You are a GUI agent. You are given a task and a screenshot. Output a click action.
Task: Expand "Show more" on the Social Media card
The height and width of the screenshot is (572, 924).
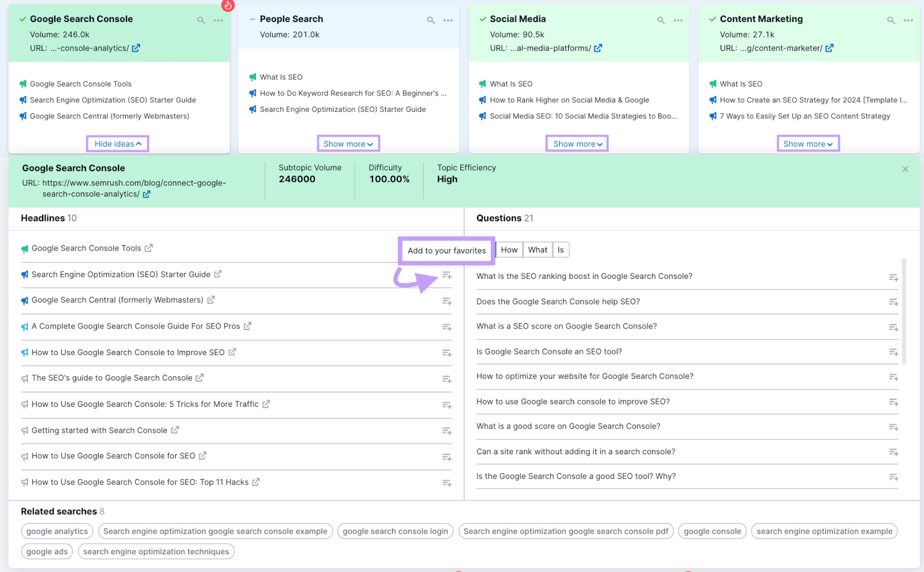pos(576,143)
